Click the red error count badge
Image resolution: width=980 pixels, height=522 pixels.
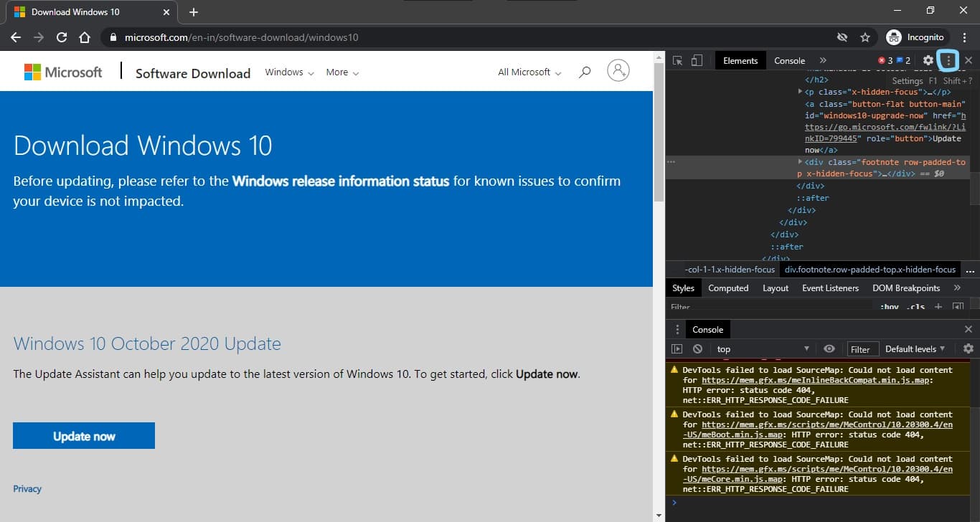point(886,61)
